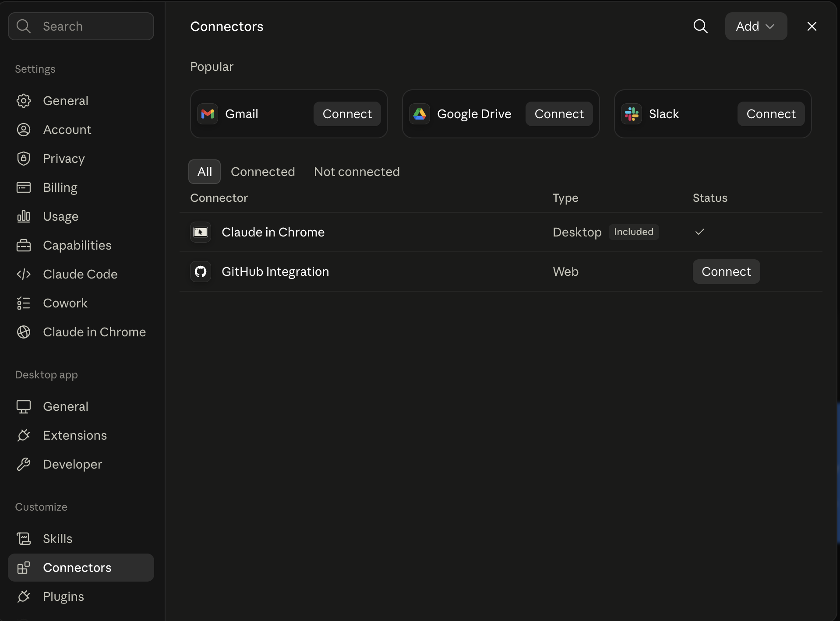This screenshot has height=621, width=840.
Task: Click the Billing card icon
Action: tap(24, 187)
